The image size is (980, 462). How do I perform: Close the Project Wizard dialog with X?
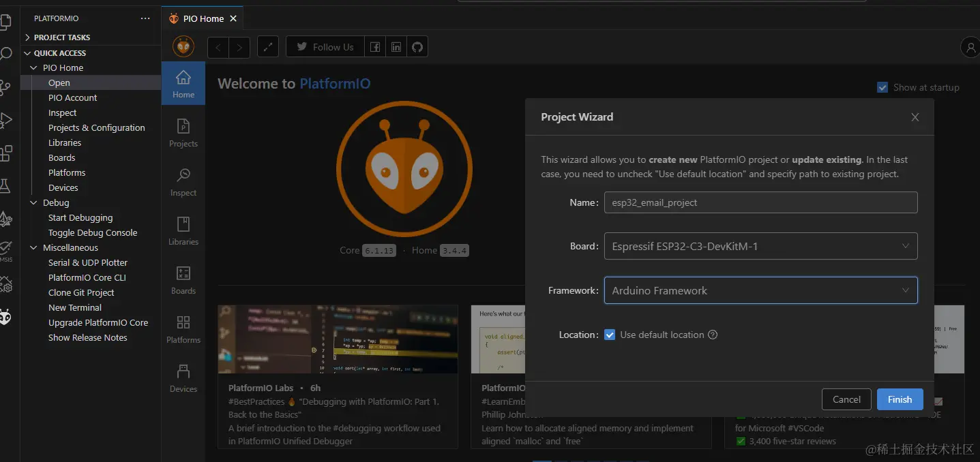(x=915, y=117)
